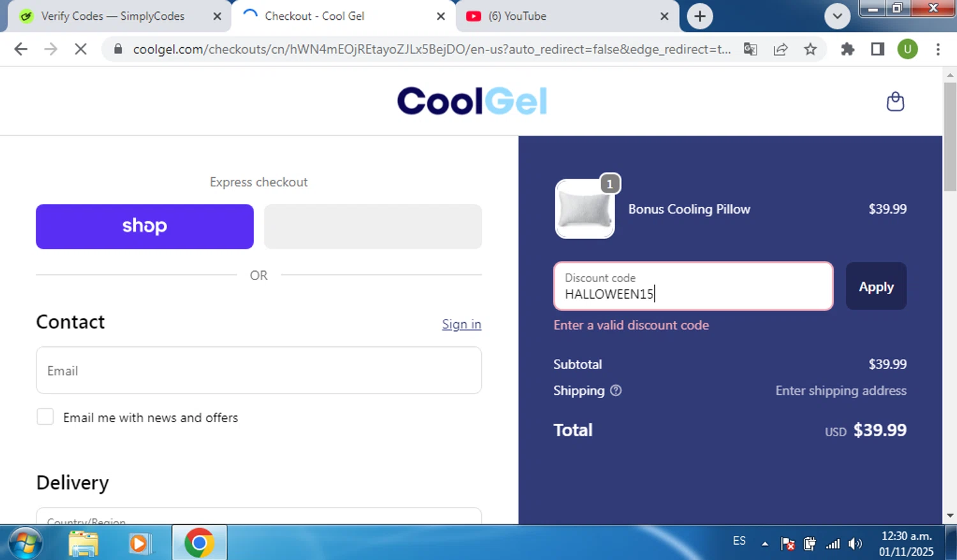Open the extensions puzzle icon
The width and height of the screenshot is (957, 560).
847,49
